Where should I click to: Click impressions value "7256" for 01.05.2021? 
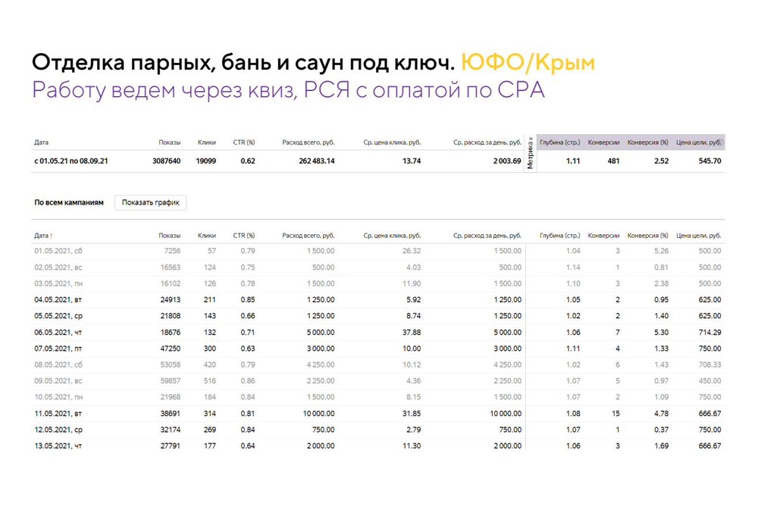(x=172, y=251)
